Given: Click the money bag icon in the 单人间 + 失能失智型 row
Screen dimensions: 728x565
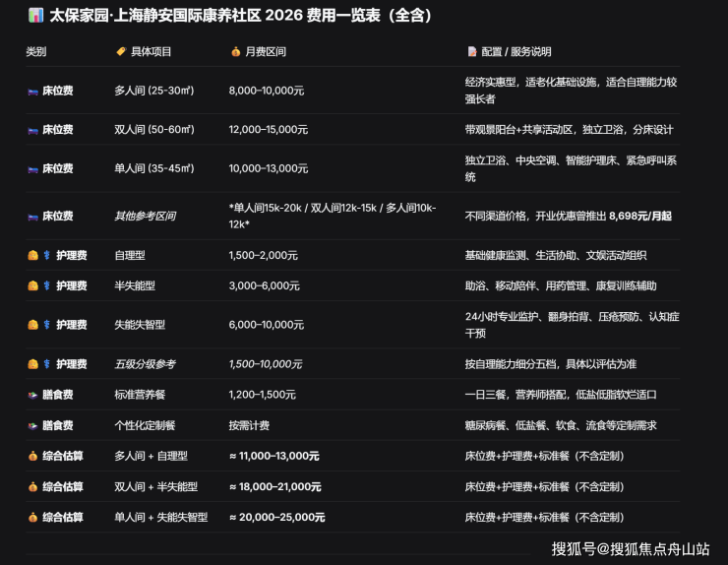Looking at the screenshot, I should [33, 518].
